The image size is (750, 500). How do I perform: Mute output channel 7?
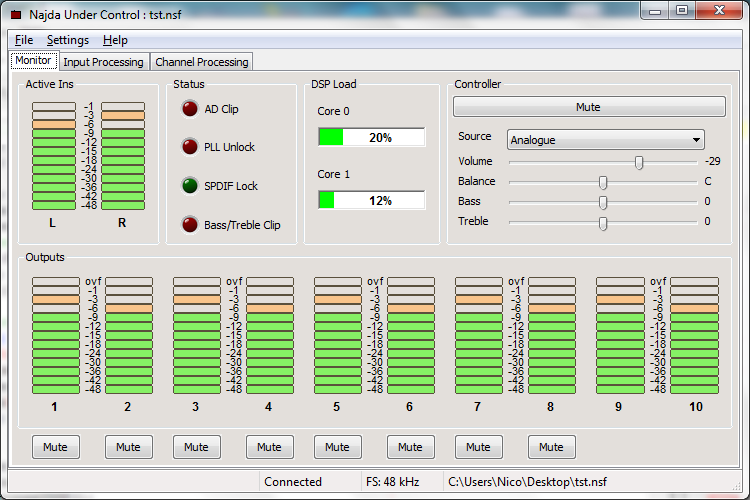pos(479,447)
